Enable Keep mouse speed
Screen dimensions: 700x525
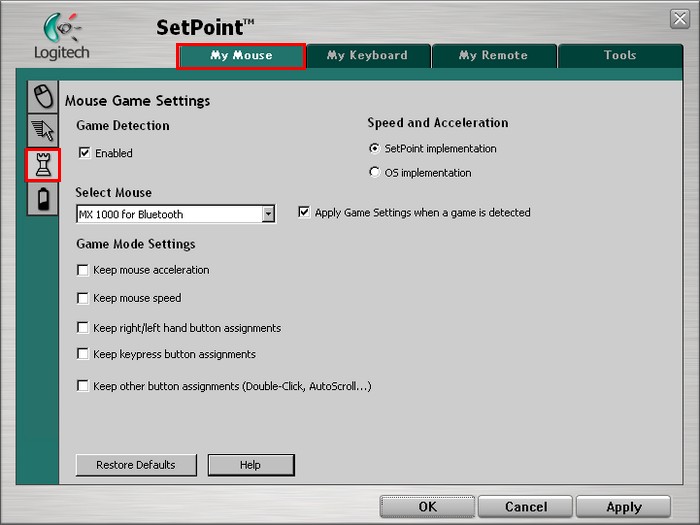tap(83, 298)
